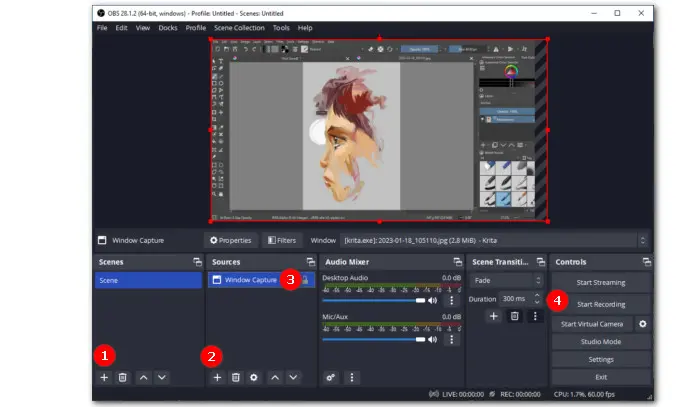
Task: Open the Desktop Audio three-dot options
Action: click(451, 300)
